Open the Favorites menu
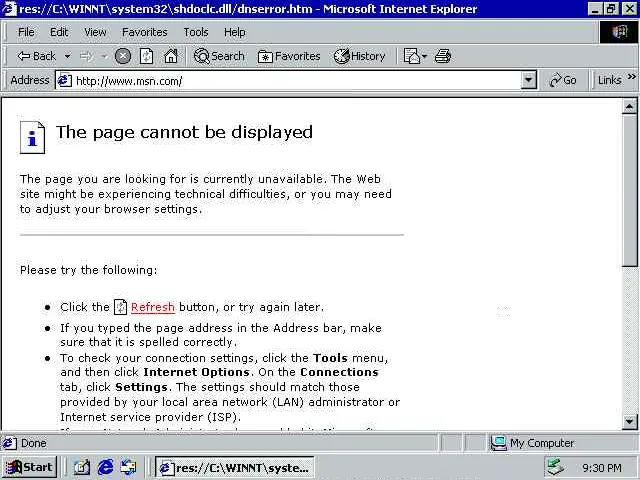This screenshot has height=480, width=640. click(x=144, y=32)
